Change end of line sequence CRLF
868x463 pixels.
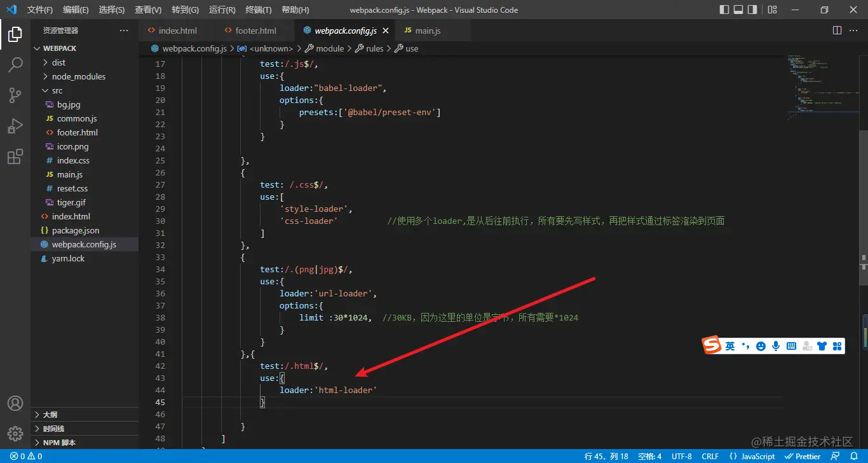point(710,456)
